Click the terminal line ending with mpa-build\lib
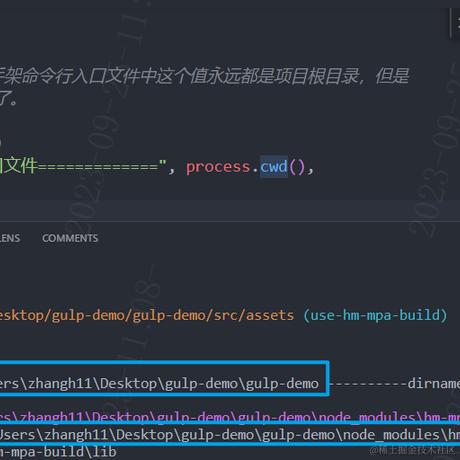 [x=58, y=452]
